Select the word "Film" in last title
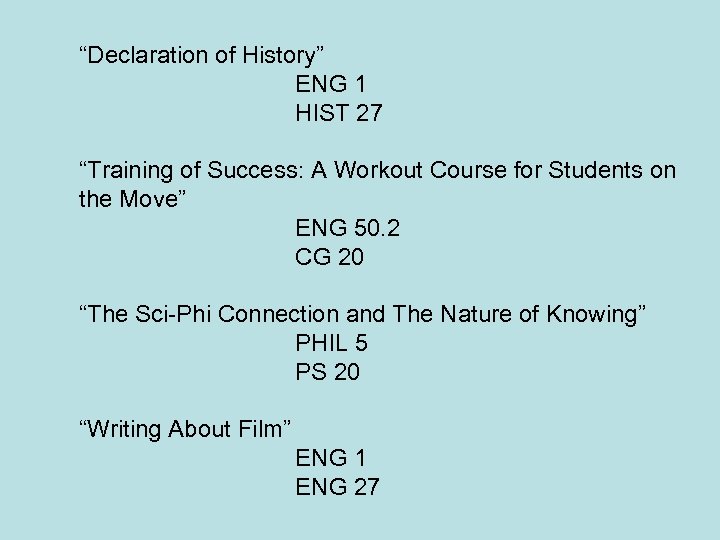Screen dimensions: 720x540 (x=261, y=429)
